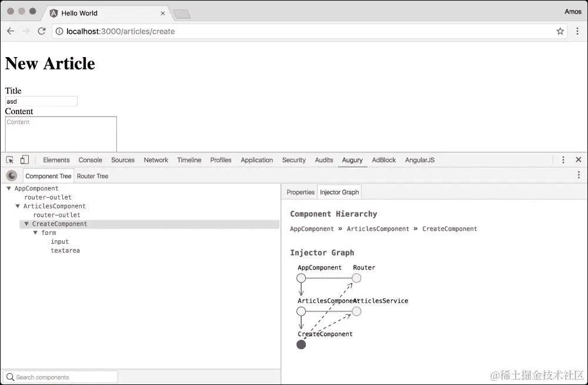Switch to the Application tab

tap(257, 160)
